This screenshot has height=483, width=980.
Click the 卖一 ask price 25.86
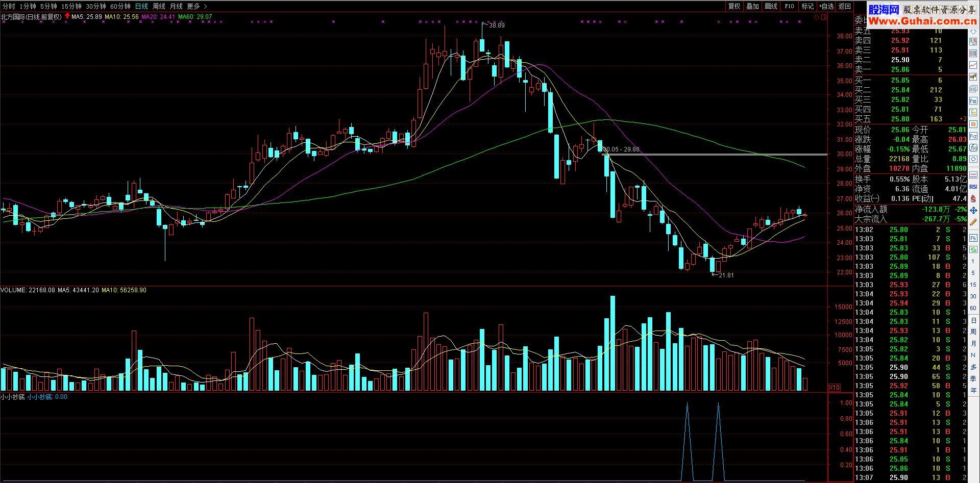click(x=900, y=69)
